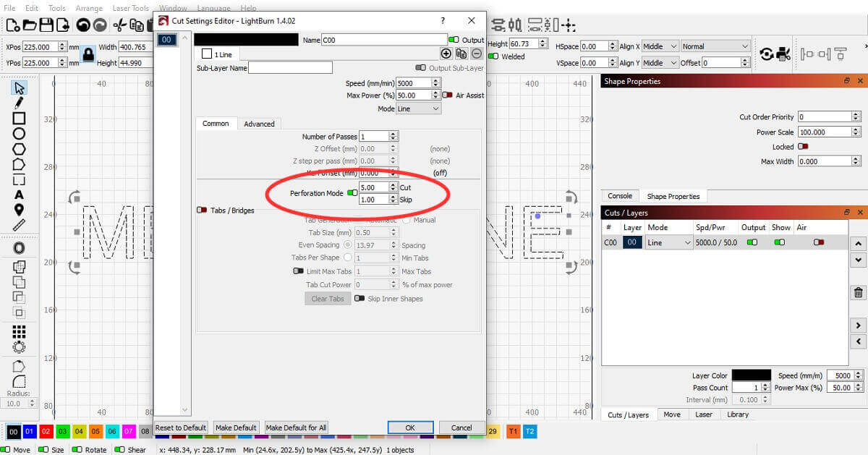Viewport: 868px width, 455px height.
Task: Open the C00 layer Mode Line dropdown
Action: click(x=669, y=243)
